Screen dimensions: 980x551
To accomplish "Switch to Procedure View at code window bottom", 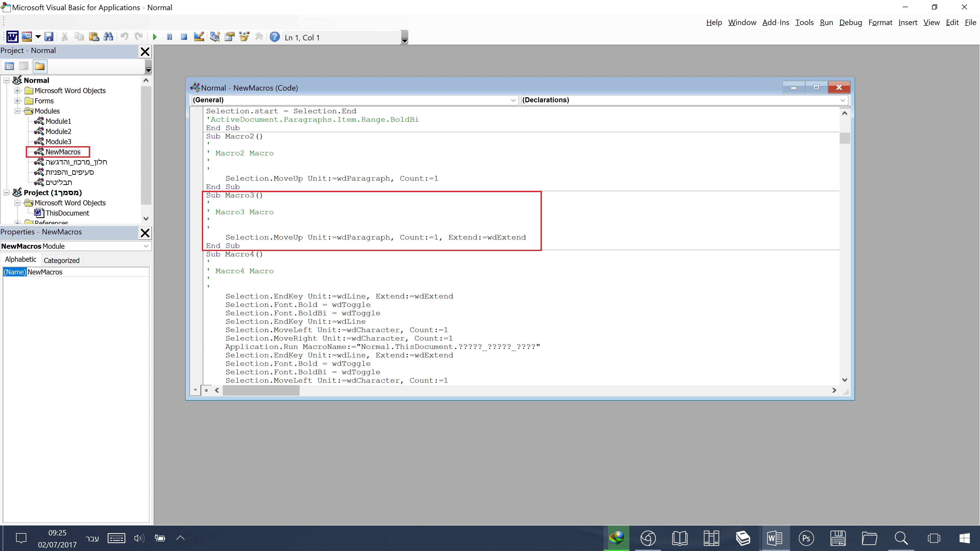I will [195, 390].
